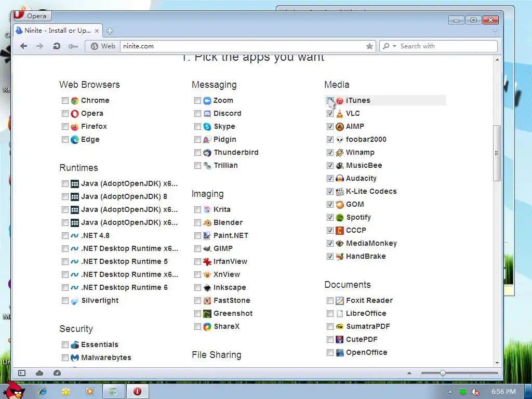
Task: Uncheck the MusicBee checkbox
Action: point(330,166)
